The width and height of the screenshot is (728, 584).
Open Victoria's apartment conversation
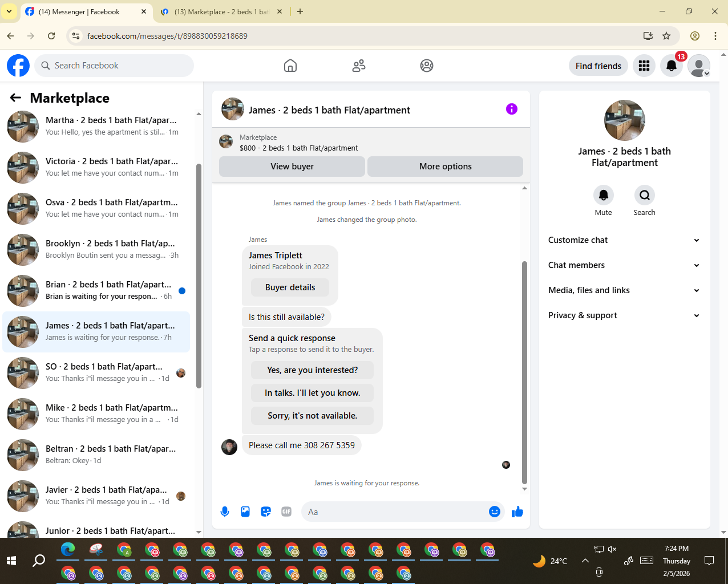97,167
